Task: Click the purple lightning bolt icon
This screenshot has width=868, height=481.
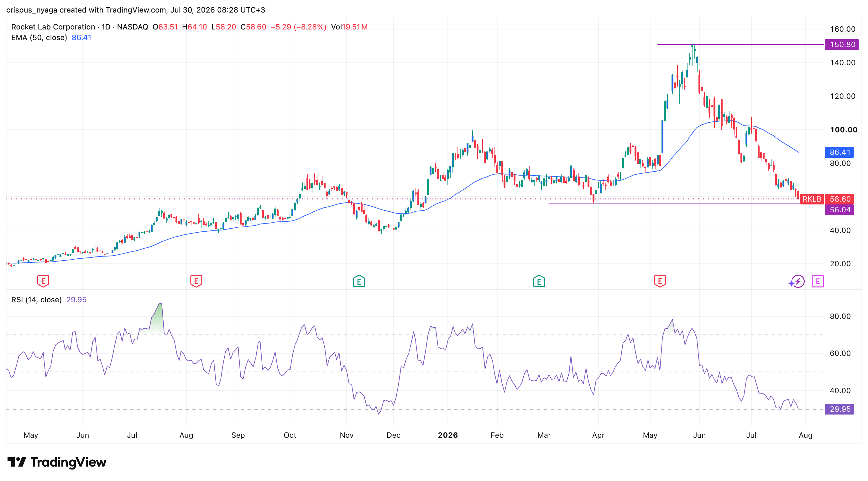Action: (x=797, y=281)
